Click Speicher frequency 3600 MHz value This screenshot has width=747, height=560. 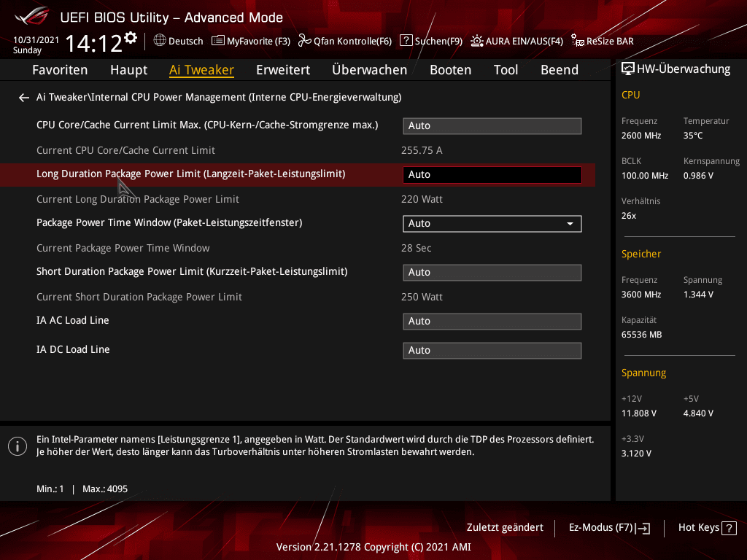pos(641,295)
